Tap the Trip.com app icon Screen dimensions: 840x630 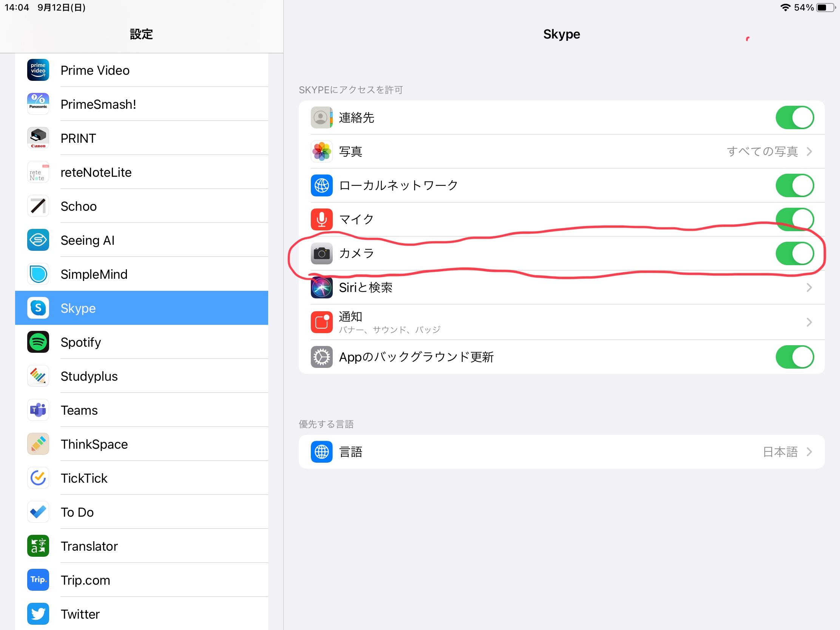click(x=38, y=579)
